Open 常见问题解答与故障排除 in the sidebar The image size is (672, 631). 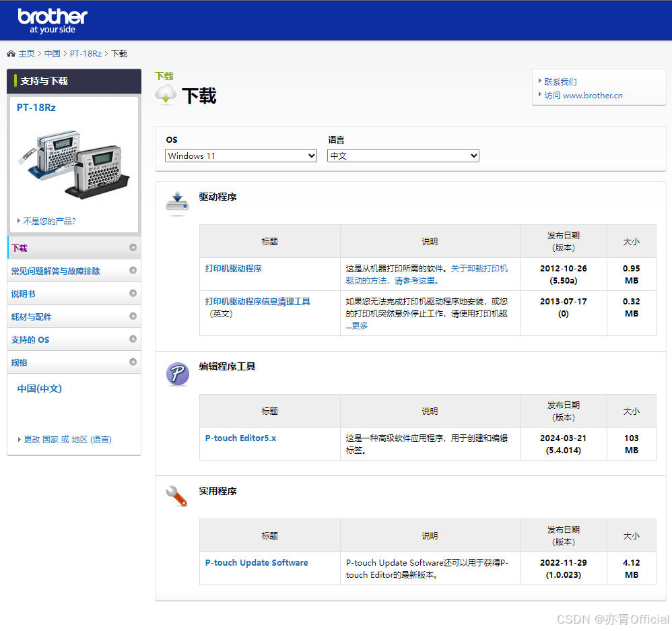click(74, 271)
